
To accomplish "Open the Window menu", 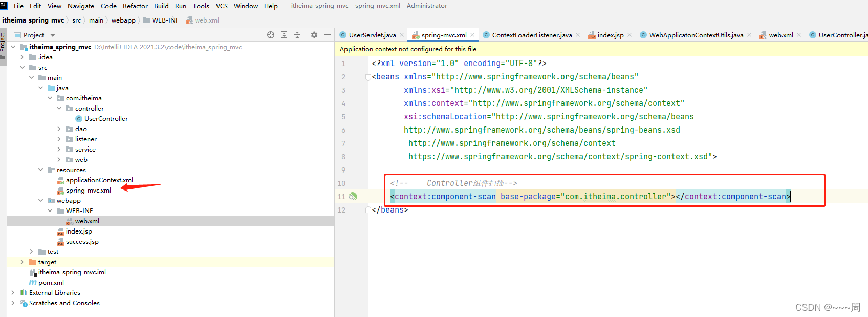I will click(246, 6).
